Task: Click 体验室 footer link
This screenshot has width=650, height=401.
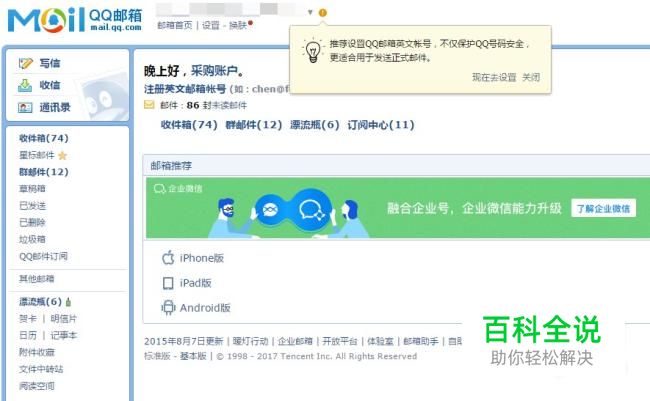Action: coord(380,341)
